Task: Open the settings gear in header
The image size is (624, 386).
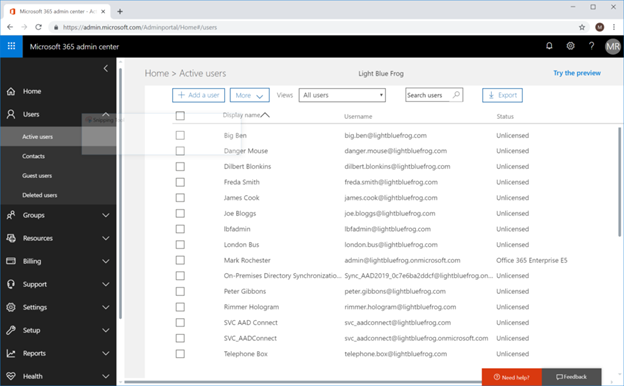Action: (570, 46)
